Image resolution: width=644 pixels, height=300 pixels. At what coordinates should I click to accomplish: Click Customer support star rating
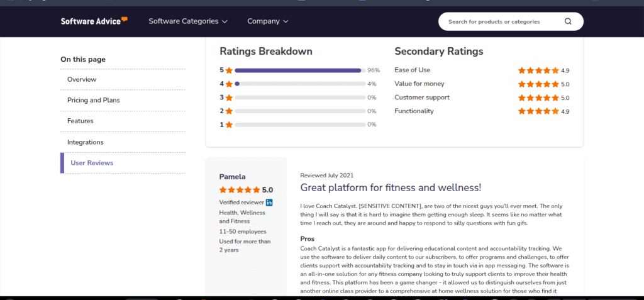pos(538,97)
